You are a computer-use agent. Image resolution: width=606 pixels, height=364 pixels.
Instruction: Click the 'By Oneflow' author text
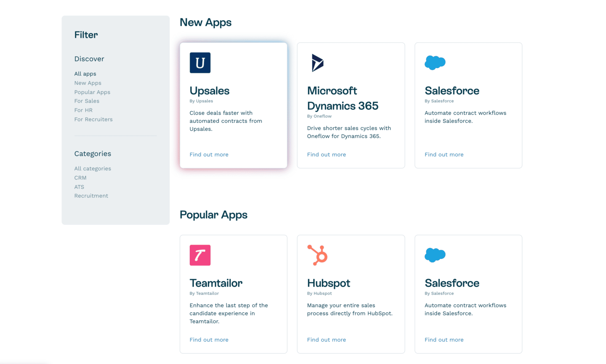click(x=319, y=116)
